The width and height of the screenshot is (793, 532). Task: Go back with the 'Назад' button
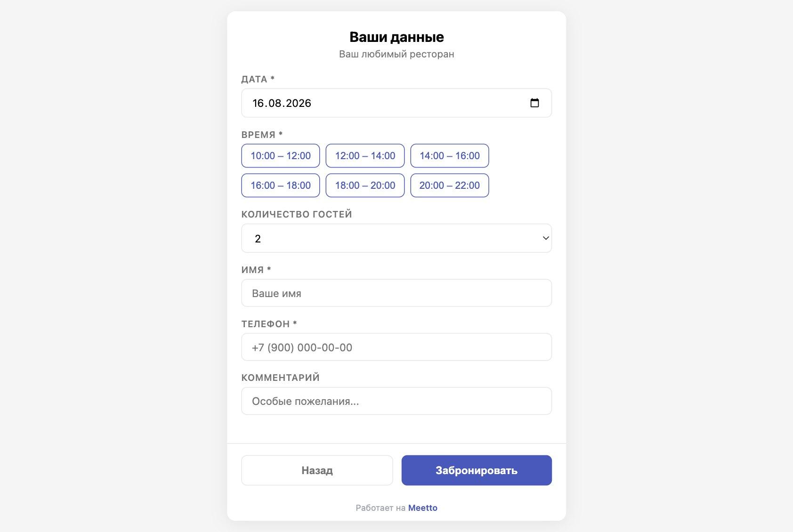(317, 470)
